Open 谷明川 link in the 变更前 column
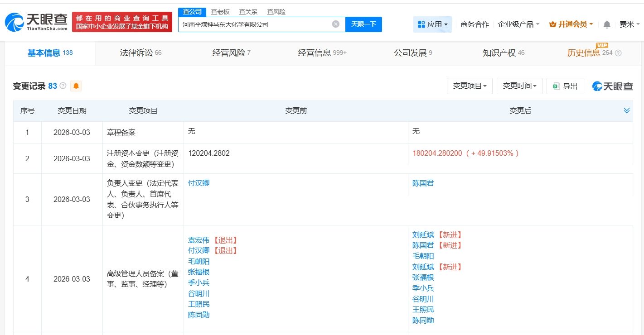 point(199,294)
